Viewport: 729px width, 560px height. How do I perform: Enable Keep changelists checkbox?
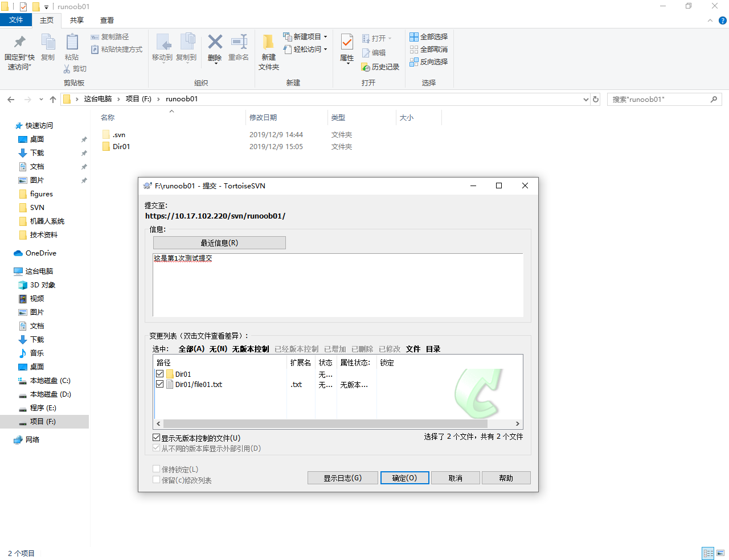tap(157, 480)
